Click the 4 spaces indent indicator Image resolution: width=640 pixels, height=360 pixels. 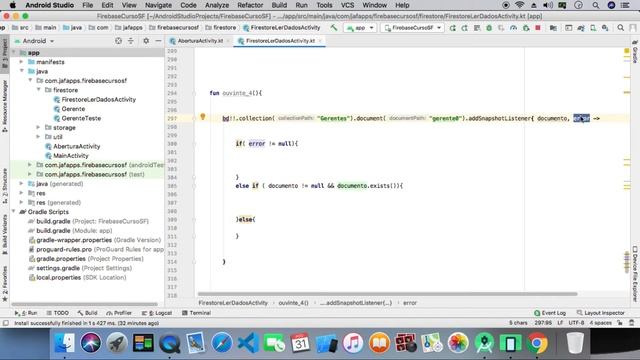click(600, 323)
